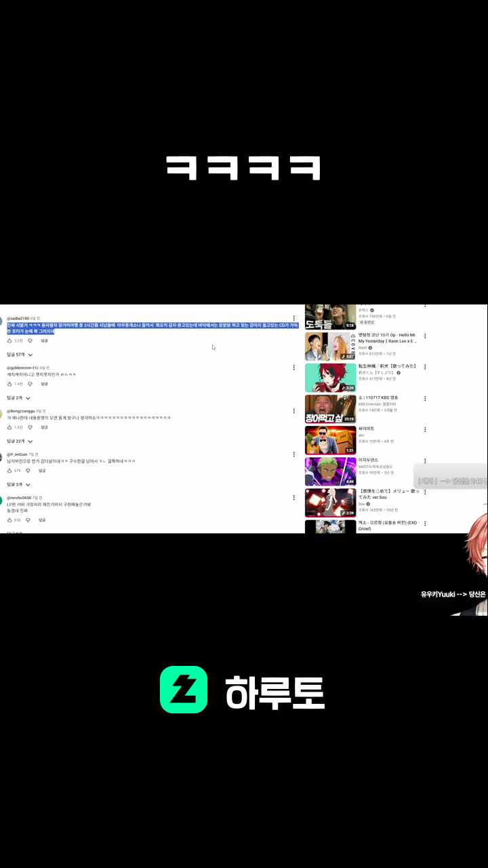The width and height of the screenshot is (488, 868).
Task: Expand 답글 22개 replies
Action: (20, 441)
